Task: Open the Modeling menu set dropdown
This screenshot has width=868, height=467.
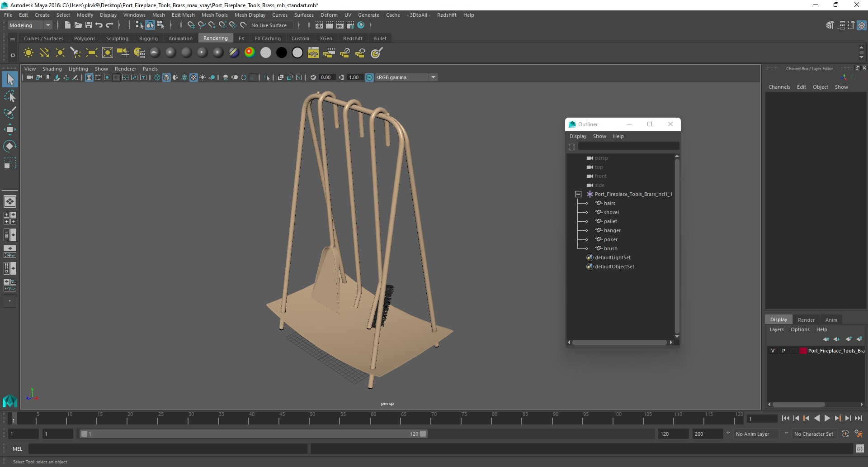Action: coord(30,25)
